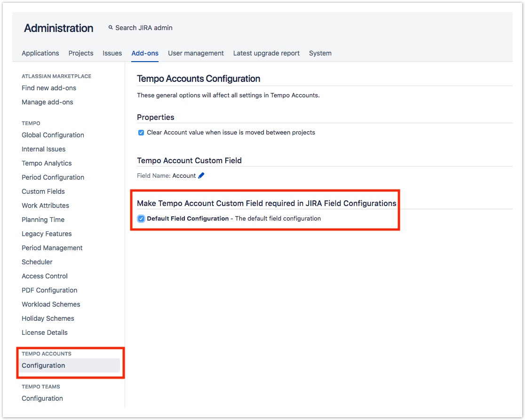Select Configuration under Tempo Accounts
The height and width of the screenshot is (420, 525).
point(43,365)
